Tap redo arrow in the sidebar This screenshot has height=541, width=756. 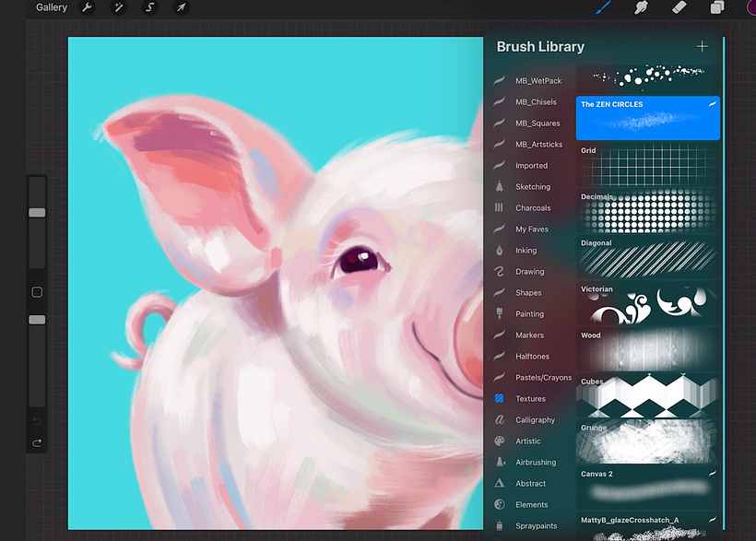(x=37, y=442)
